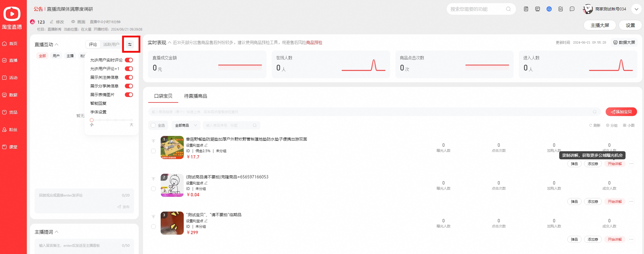The width and height of the screenshot is (644, 254).
Task: Filter comments by 主播
Action: coord(70,56)
